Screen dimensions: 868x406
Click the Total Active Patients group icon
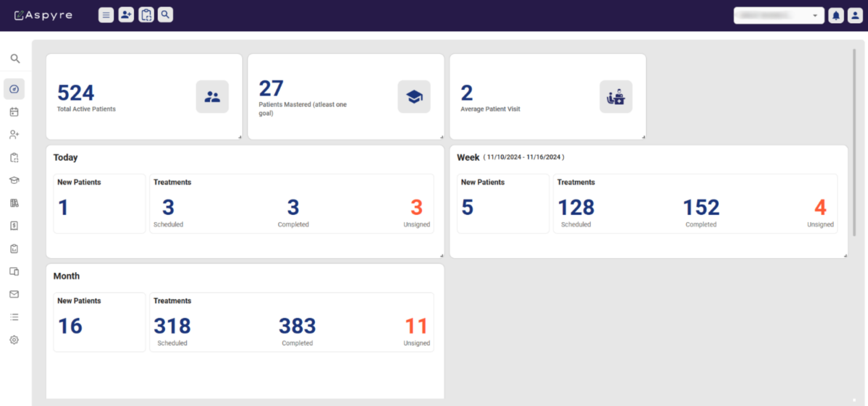tap(212, 97)
